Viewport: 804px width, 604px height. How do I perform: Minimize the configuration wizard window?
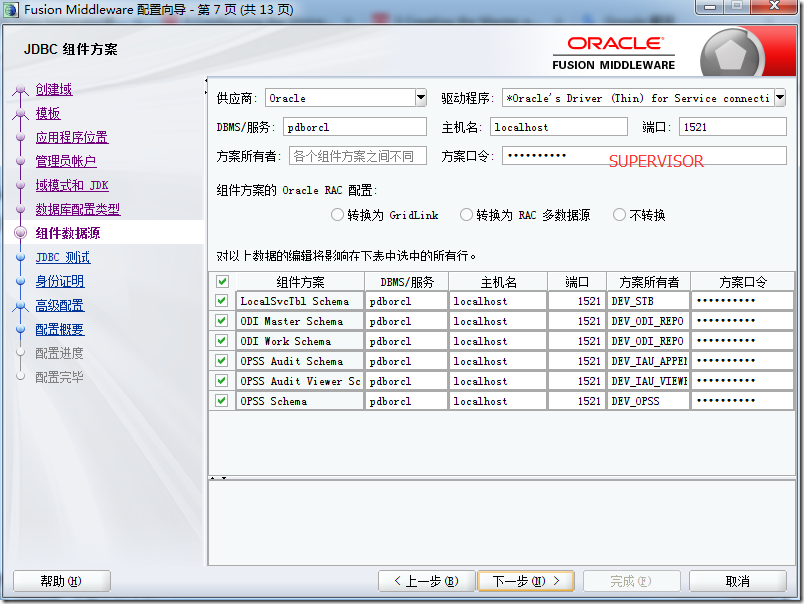(710, 7)
